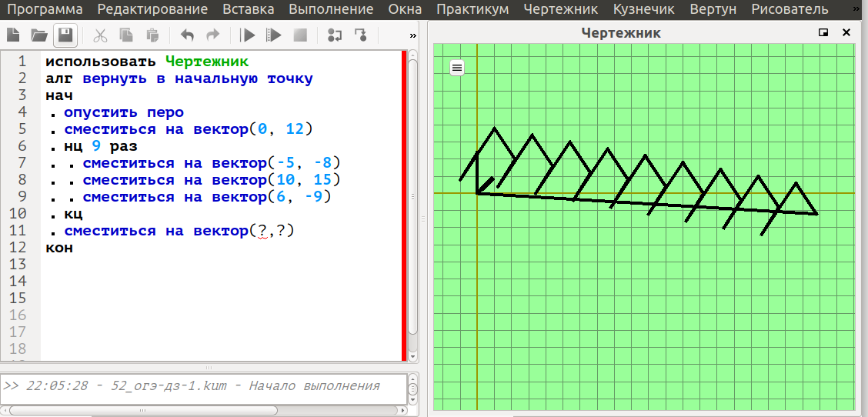The height and width of the screenshot is (417, 868).
Task: Step over to the next line
Action: [335, 35]
